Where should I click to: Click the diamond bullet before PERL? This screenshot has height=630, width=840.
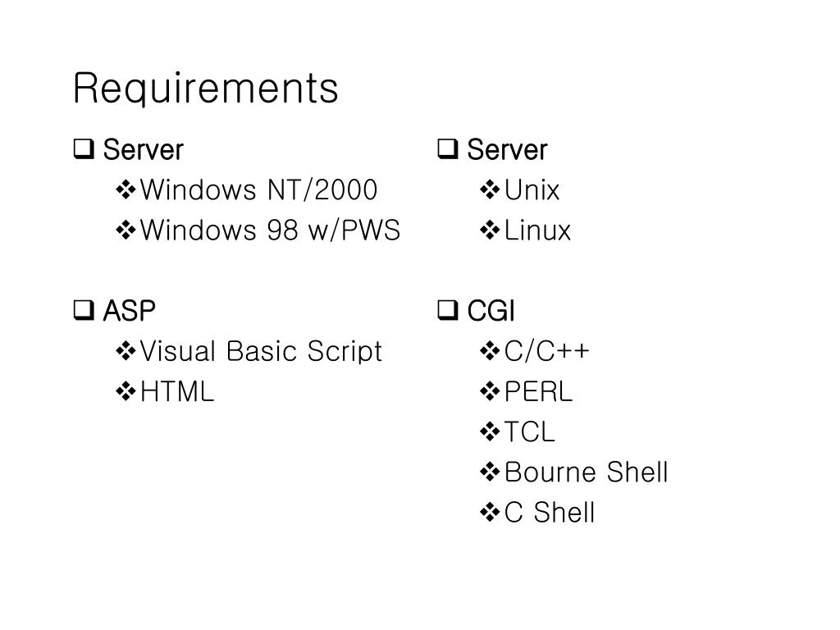(x=490, y=391)
